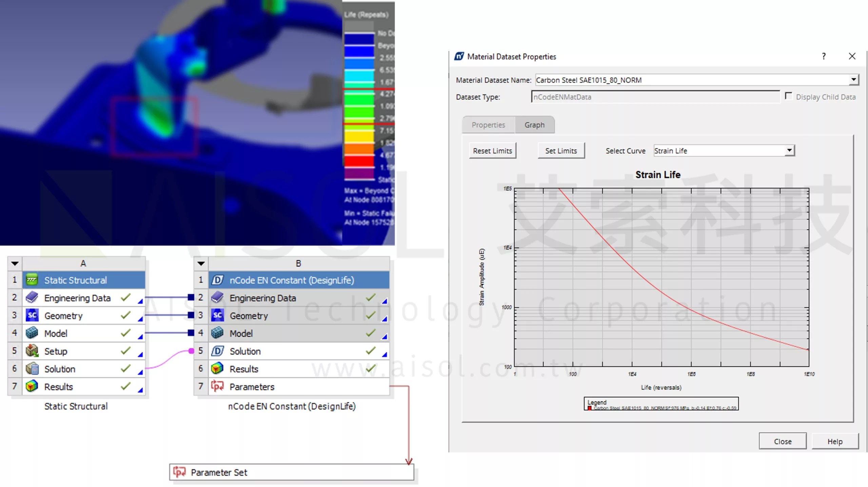The width and height of the screenshot is (868, 487).
Task: Click the yellow band in Life legend
Action: [x=359, y=136]
